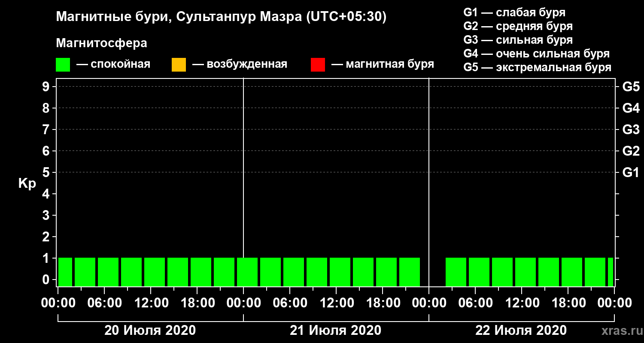The image size is (644, 343).
Task: Click the '— возбужденная' legend label
Action: pos(240,65)
